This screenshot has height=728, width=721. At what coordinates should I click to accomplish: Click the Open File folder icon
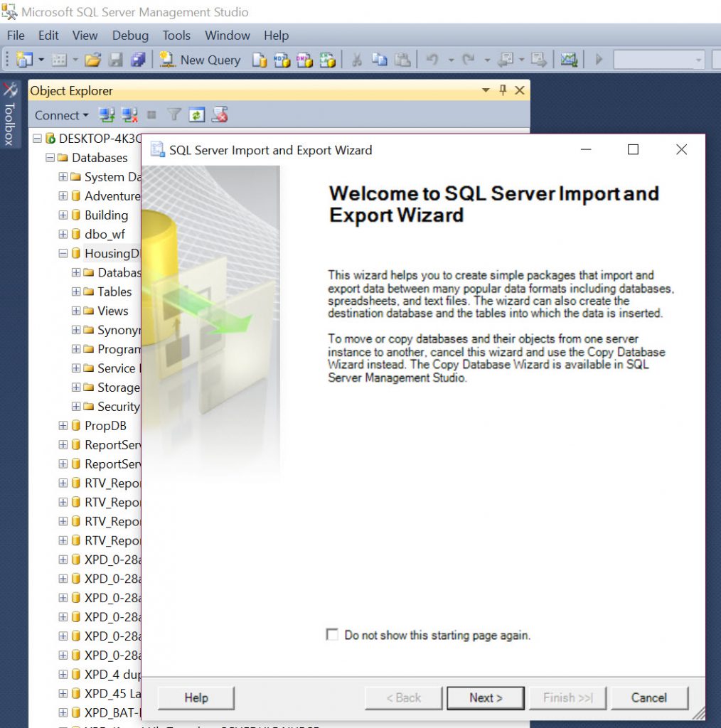click(x=92, y=60)
